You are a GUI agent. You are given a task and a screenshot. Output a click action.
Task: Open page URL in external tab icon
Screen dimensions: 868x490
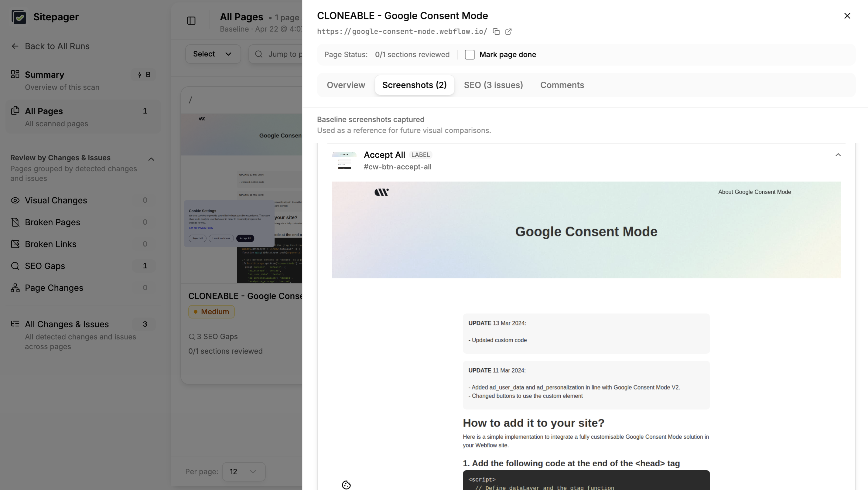point(508,32)
